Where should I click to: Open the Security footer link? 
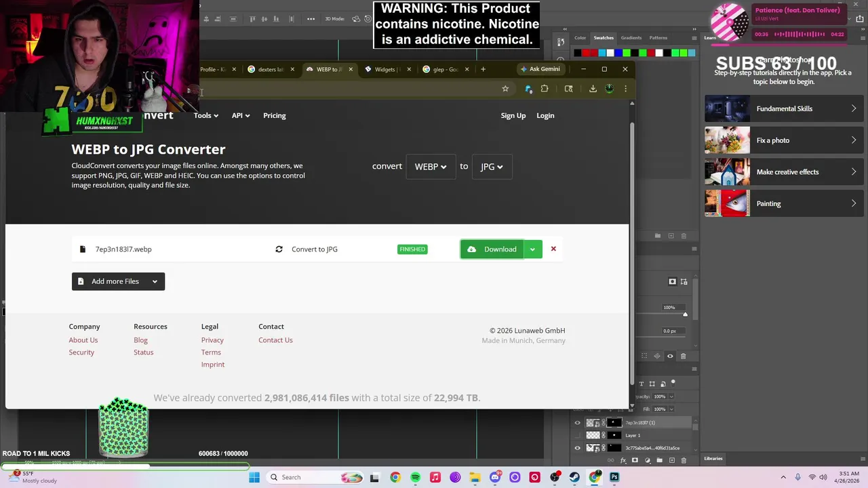(x=81, y=352)
